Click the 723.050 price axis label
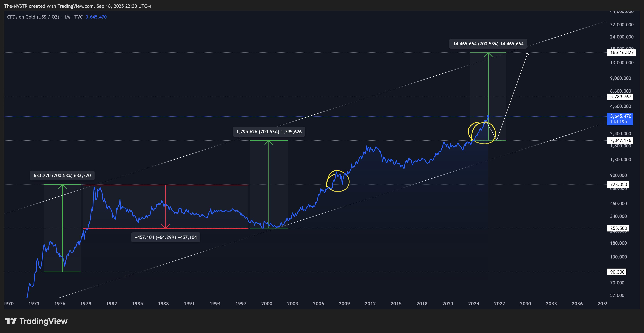 pyautogui.click(x=618, y=184)
